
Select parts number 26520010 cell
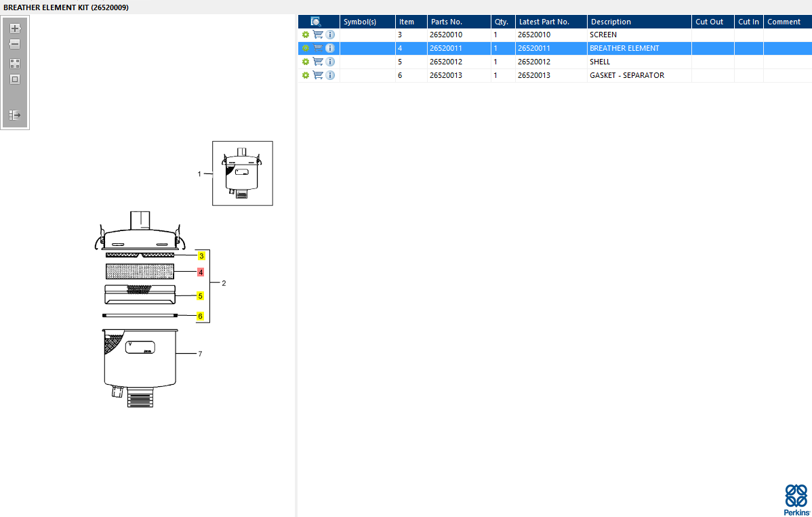(459, 35)
